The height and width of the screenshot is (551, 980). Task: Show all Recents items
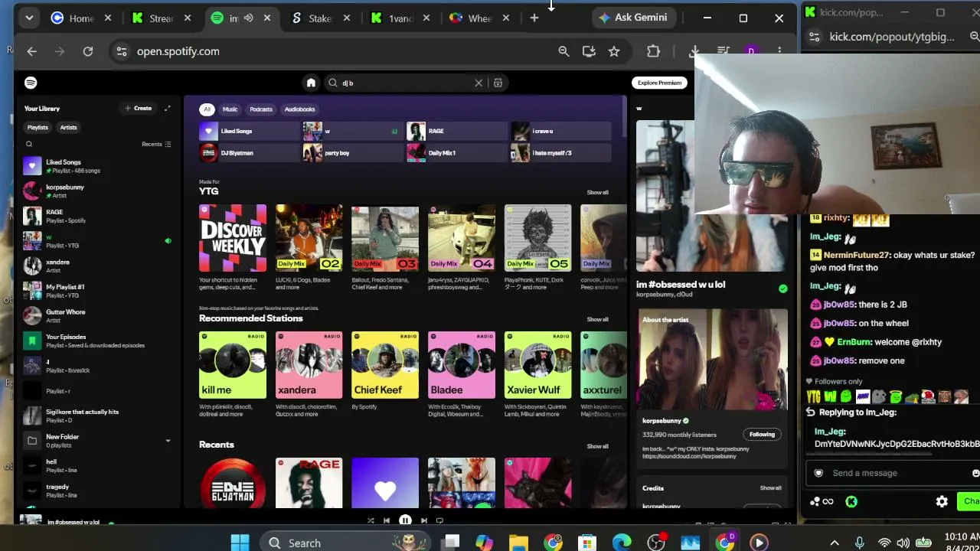(597, 446)
